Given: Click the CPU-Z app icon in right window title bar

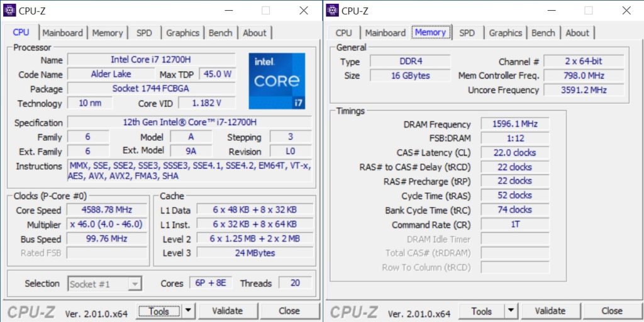Looking at the screenshot, I should tap(332, 11).
